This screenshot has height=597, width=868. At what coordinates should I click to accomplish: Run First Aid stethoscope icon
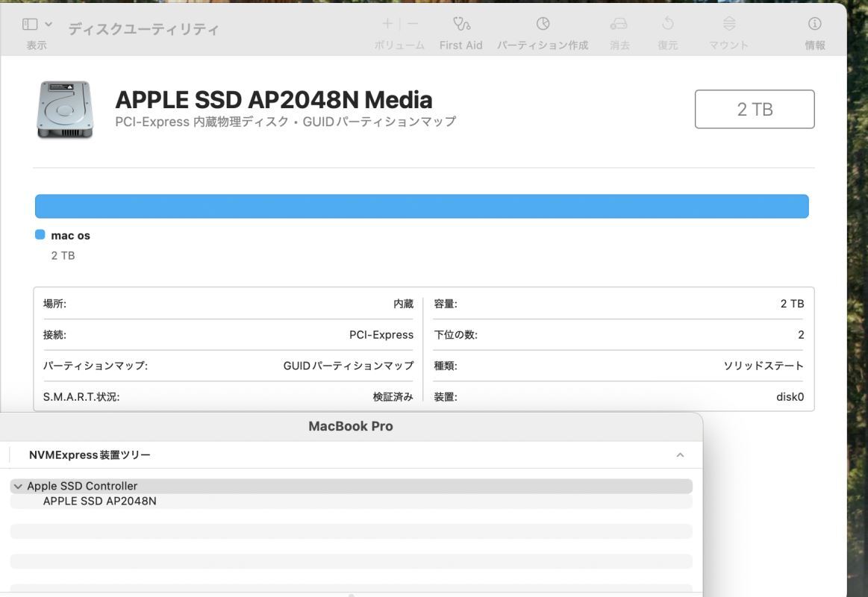pos(461,23)
